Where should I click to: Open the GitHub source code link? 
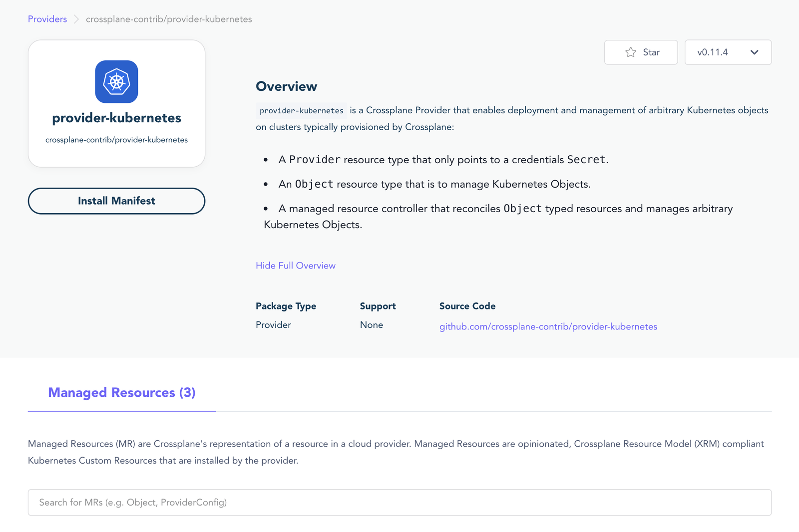(548, 326)
